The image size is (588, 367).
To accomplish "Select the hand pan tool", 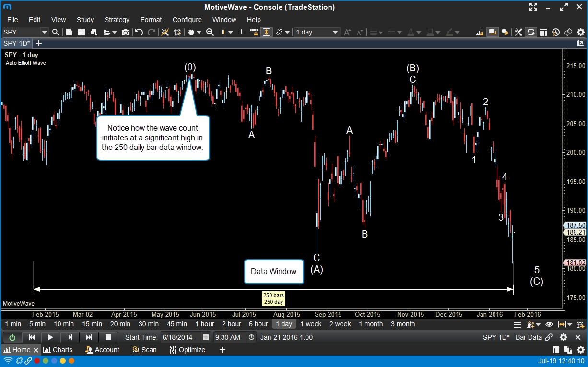I will tap(191, 32).
